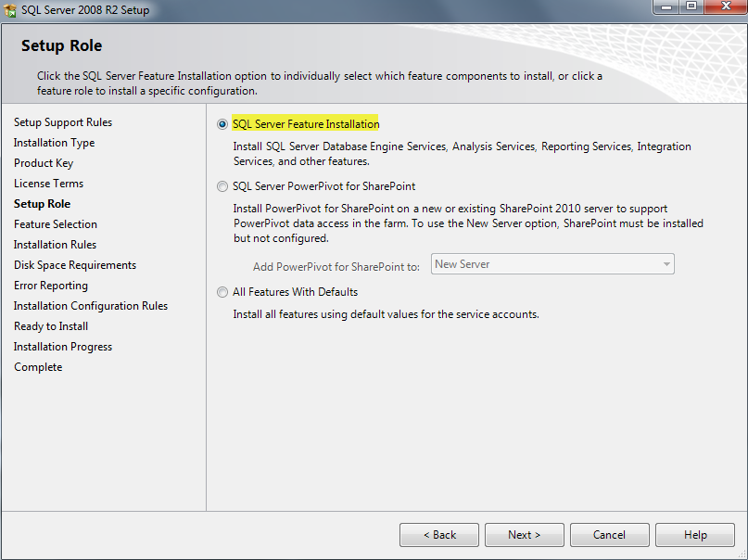Open Help for this setup page
748x560 pixels.
695,535
